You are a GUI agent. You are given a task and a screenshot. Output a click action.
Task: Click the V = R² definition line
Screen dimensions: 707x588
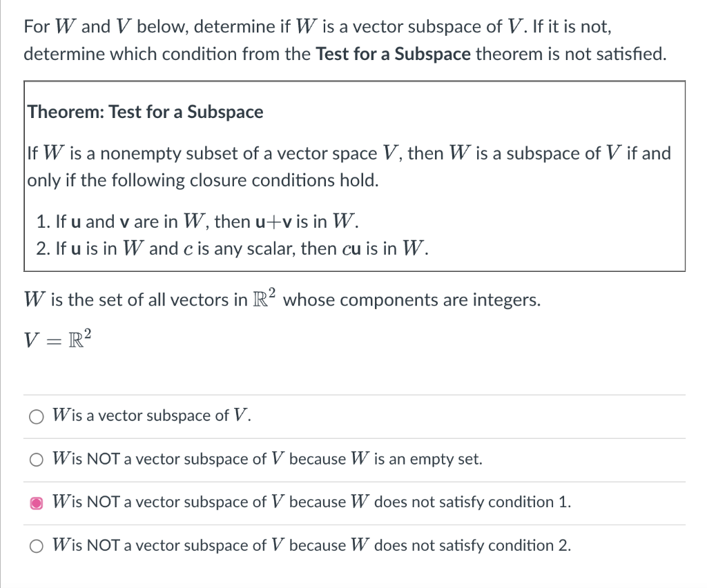point(57,338)
